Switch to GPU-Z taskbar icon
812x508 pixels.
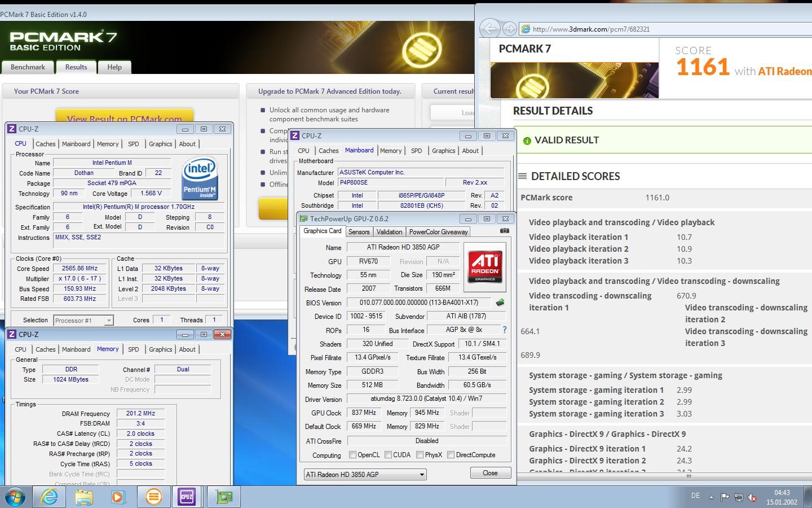(x=224, y=497)
